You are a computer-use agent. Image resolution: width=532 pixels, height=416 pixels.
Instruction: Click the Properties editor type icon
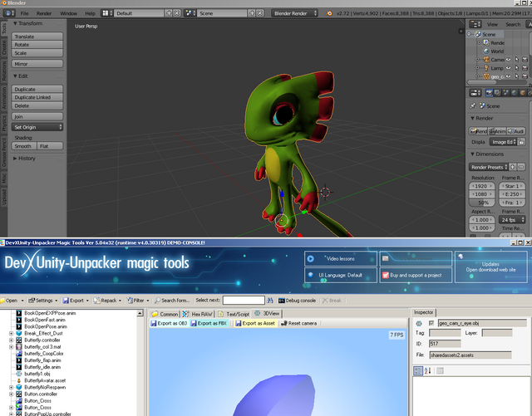click(475, 92)
